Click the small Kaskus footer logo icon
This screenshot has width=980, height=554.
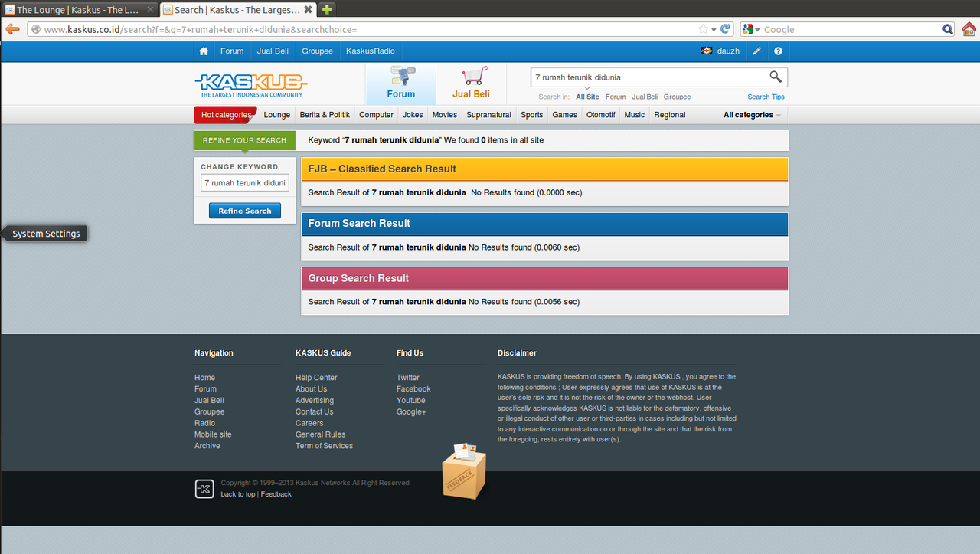tap(204, 489)
